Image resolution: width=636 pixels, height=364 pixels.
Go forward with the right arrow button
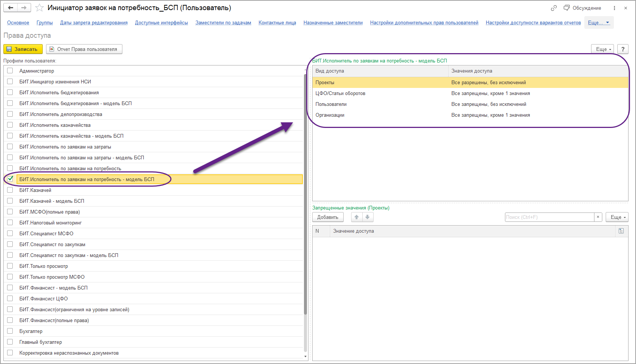click(24, 8)
